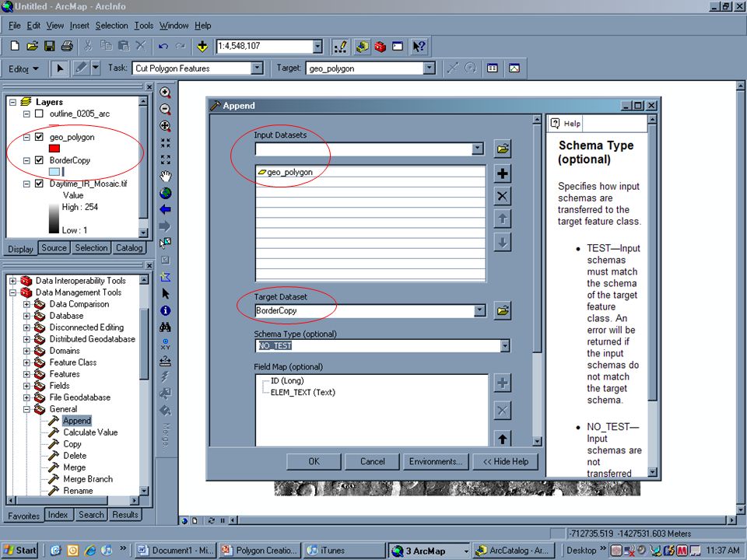Viewport: 747px width, 560px height.
Task: Browse for Target Dataset folder icon
Action: 503,311
